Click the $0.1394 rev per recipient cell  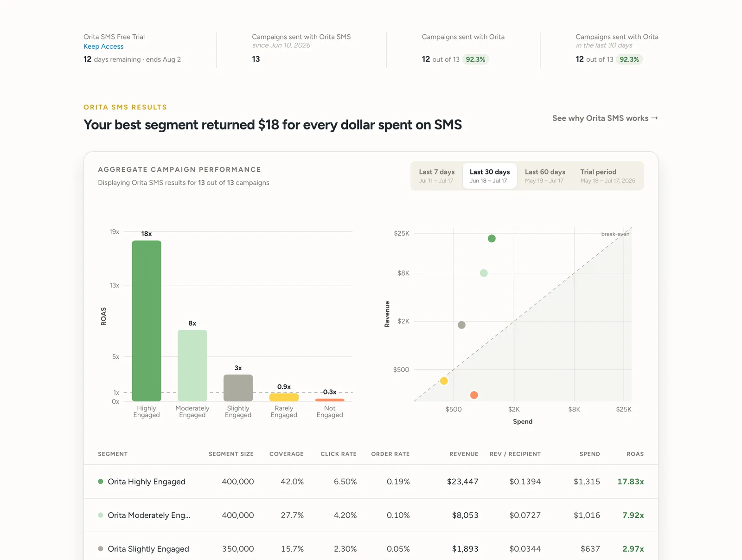point(525,482)
